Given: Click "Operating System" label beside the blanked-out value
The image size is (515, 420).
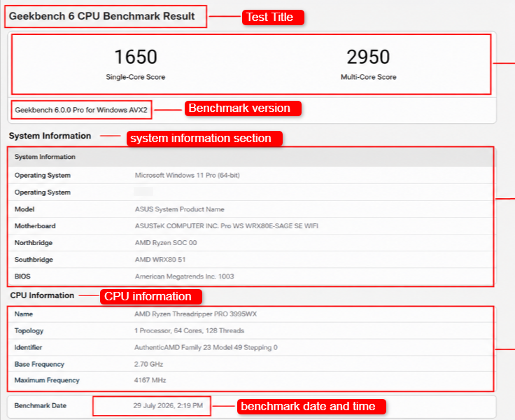Looking at the screenshot, I should (x=43, y=192).
